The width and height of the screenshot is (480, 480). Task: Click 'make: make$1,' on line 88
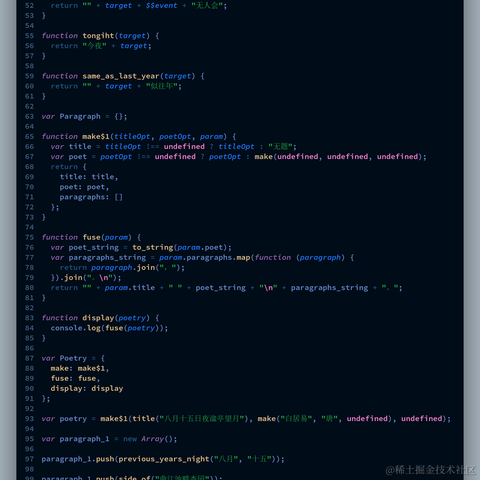(x=80, y=368)
